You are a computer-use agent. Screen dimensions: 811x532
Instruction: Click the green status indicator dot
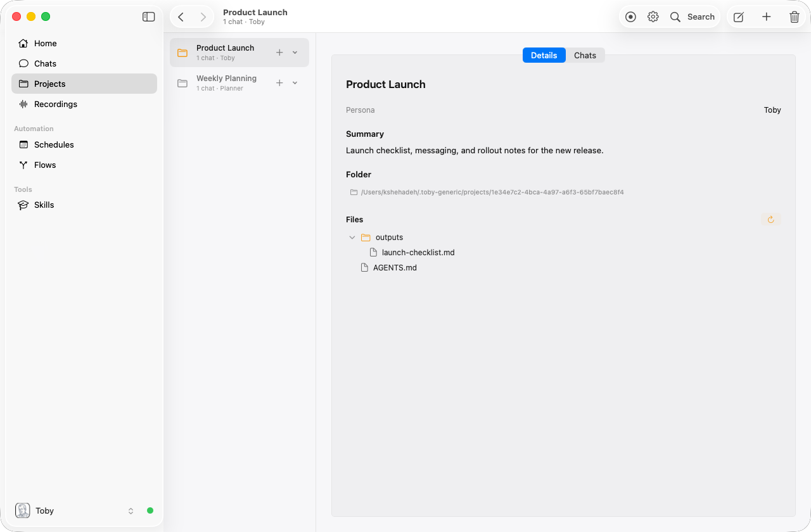[150, 510]
